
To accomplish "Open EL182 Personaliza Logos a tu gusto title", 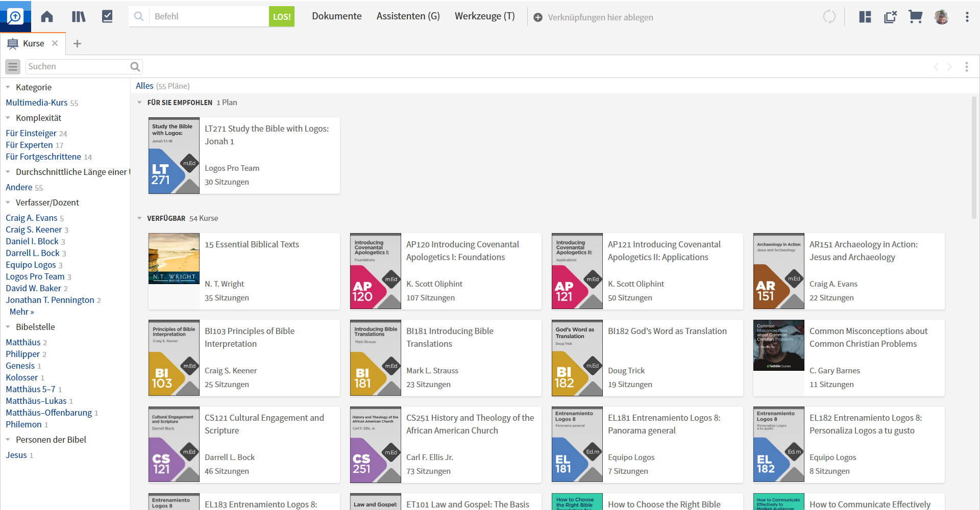I will coord(866,424).
